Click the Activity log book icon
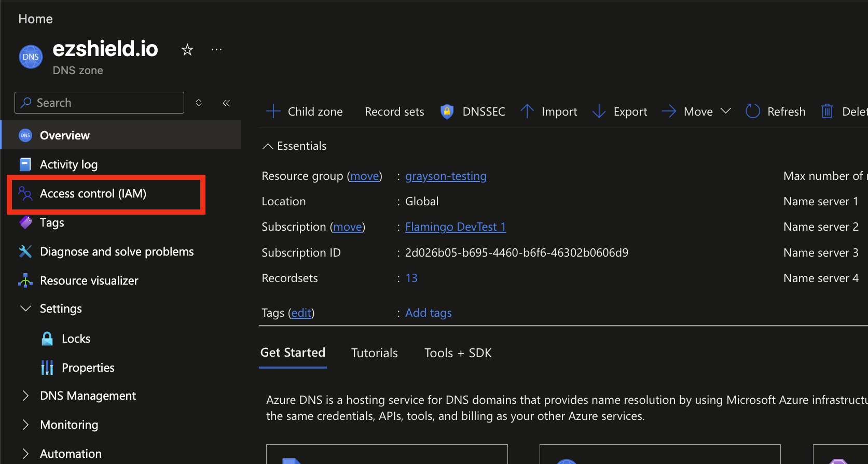The width and height of the screenshot is (868, 464). (25, 164)
